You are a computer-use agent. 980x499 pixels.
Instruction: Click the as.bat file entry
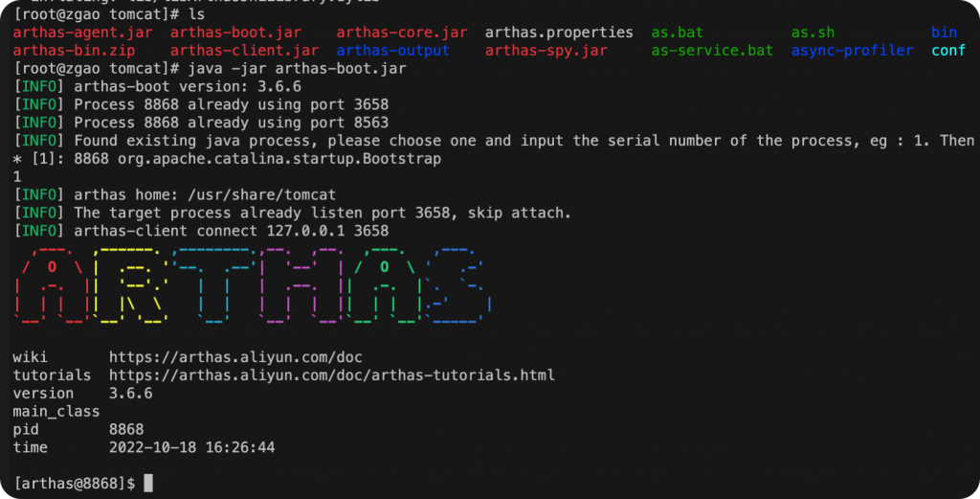click(677, 33)
